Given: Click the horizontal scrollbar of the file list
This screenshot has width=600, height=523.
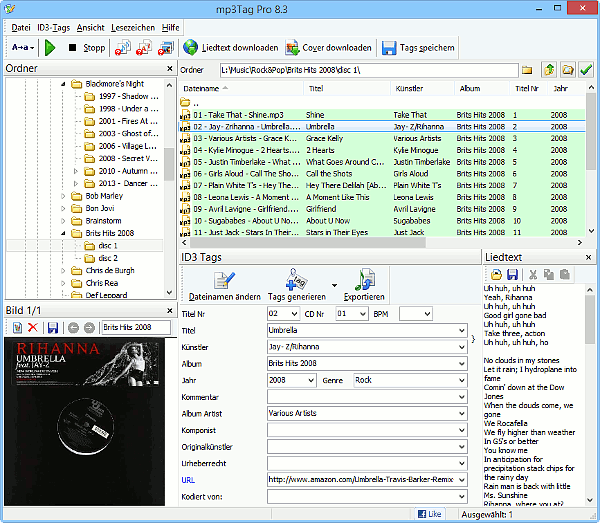Looking at the screenshot, I should point(308,242).
